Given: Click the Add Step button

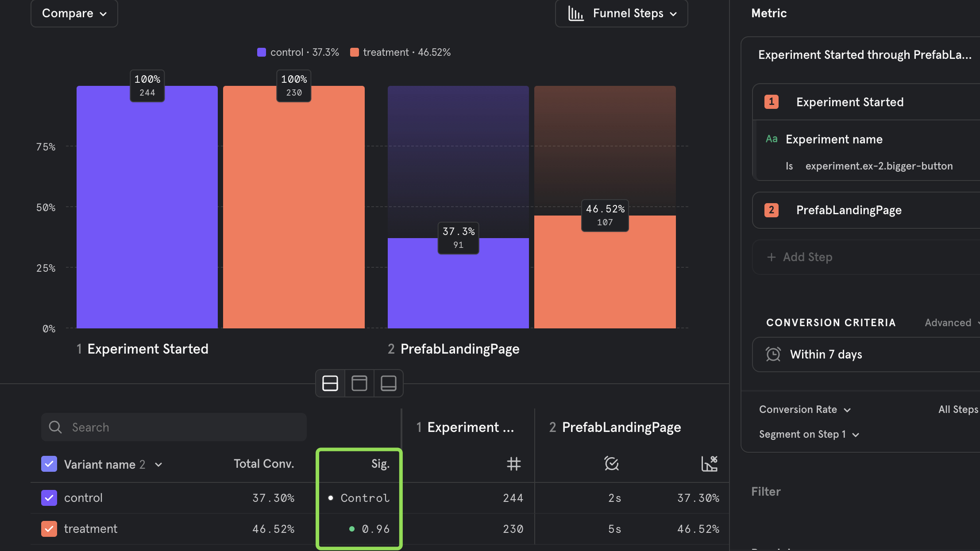Looking at the screenshot, I should 800,257.
